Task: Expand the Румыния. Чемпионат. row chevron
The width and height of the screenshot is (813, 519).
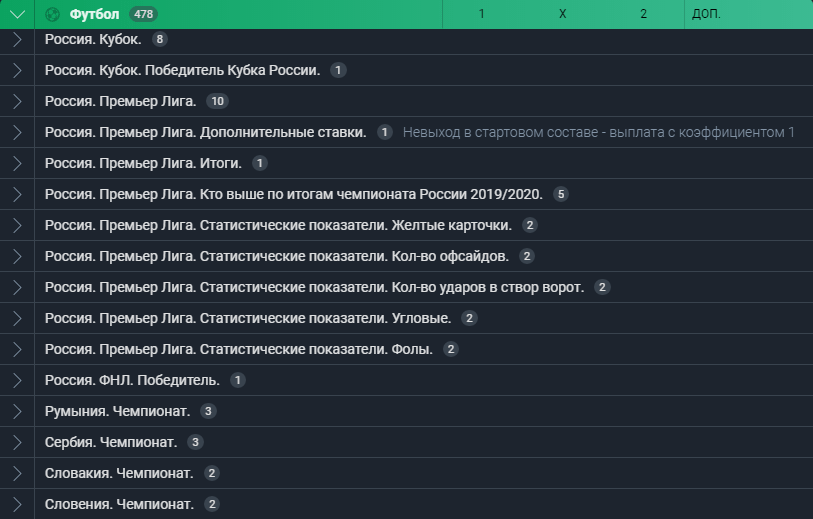Action: coord(17,411)
